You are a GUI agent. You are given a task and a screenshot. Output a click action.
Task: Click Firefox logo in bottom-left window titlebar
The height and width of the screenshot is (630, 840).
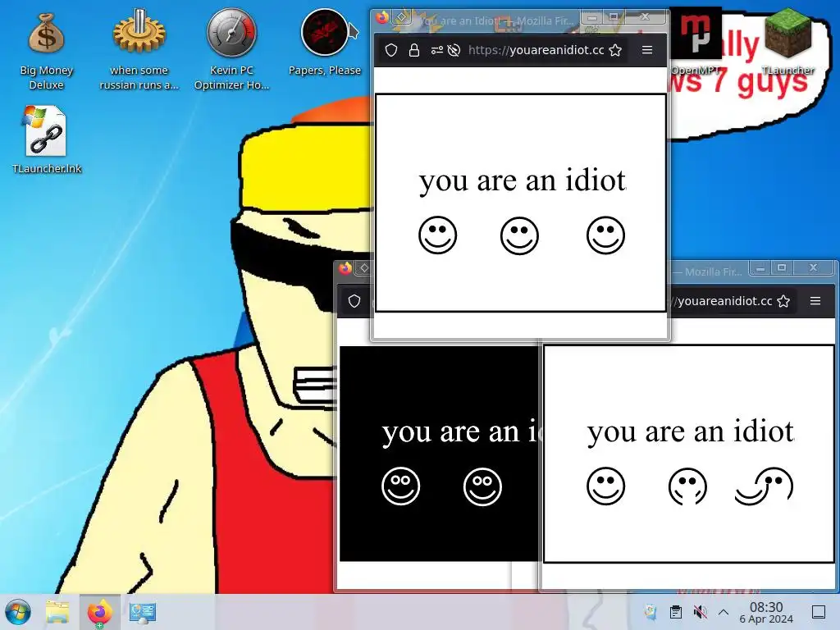click(x=345, y=268)
